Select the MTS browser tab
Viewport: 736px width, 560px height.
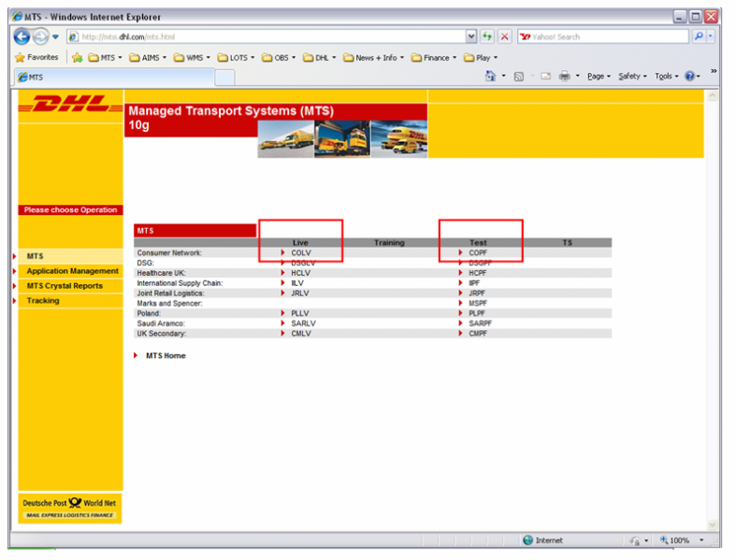point(115,77)
